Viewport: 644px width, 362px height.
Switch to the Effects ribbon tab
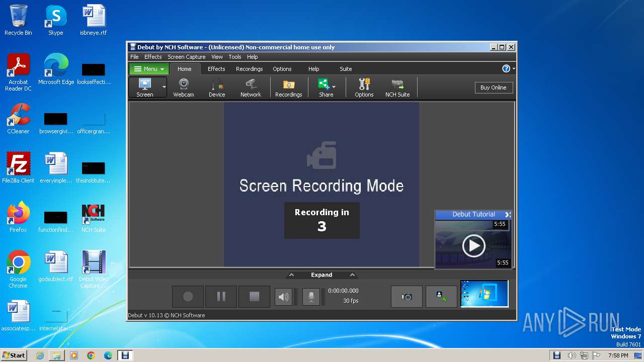(x=216, y=69)
